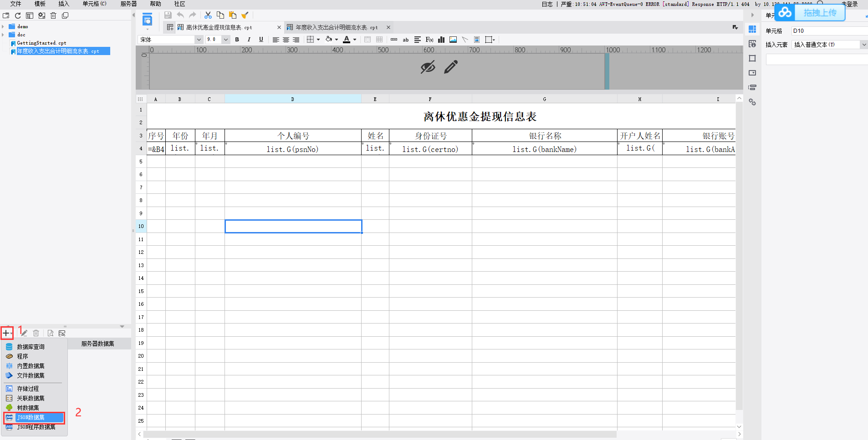Close the 年度收入支出合计明细流水表.cpt tab
Viewport: 868px width, 440px height.
[x=388, y=27]
